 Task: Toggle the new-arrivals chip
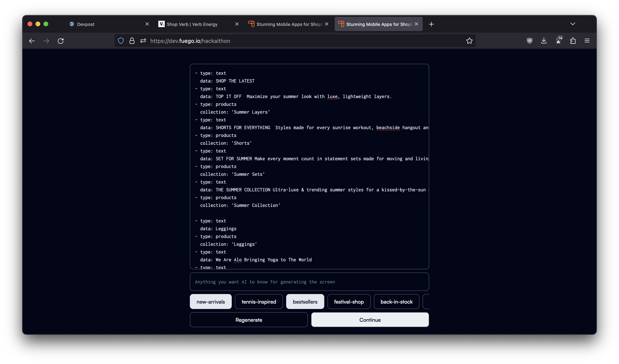[x=211, y=302]
